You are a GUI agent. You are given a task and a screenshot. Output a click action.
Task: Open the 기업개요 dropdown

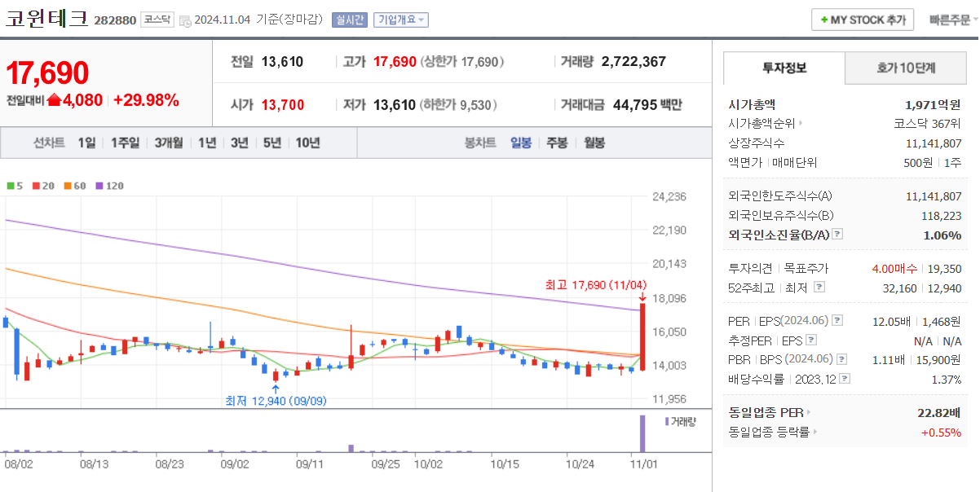point(401,20)
